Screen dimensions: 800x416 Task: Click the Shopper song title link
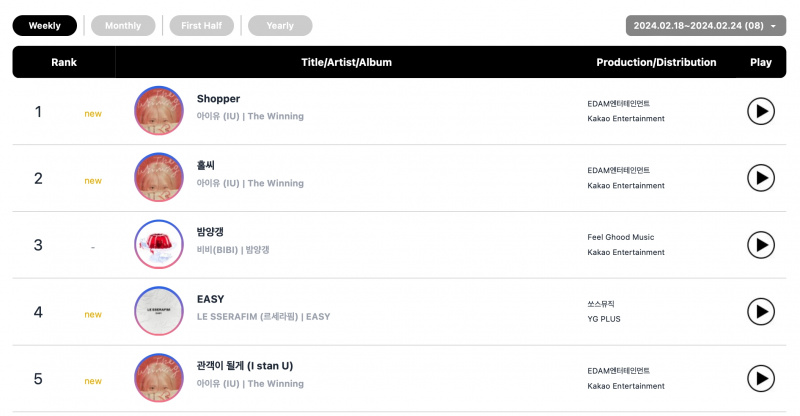click(x=218, y=99)
